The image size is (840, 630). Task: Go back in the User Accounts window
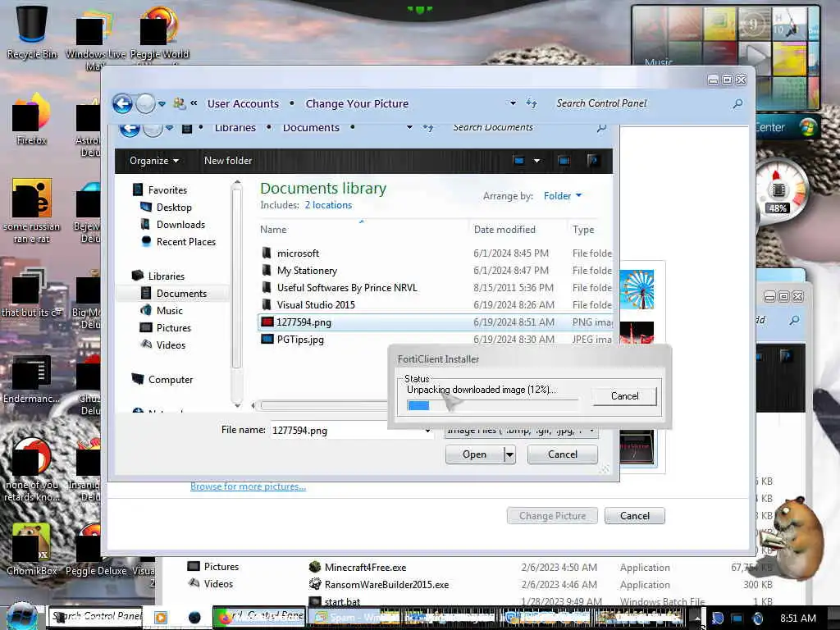pyautogui.click(x=122, y=103)
